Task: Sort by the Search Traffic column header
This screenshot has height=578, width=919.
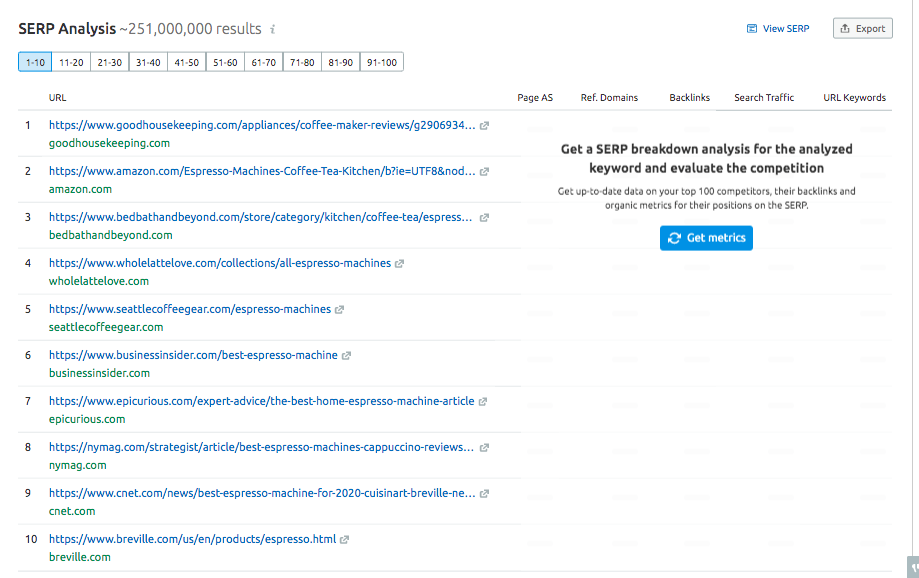Action: pyautogui.click(x=764, y=98)
